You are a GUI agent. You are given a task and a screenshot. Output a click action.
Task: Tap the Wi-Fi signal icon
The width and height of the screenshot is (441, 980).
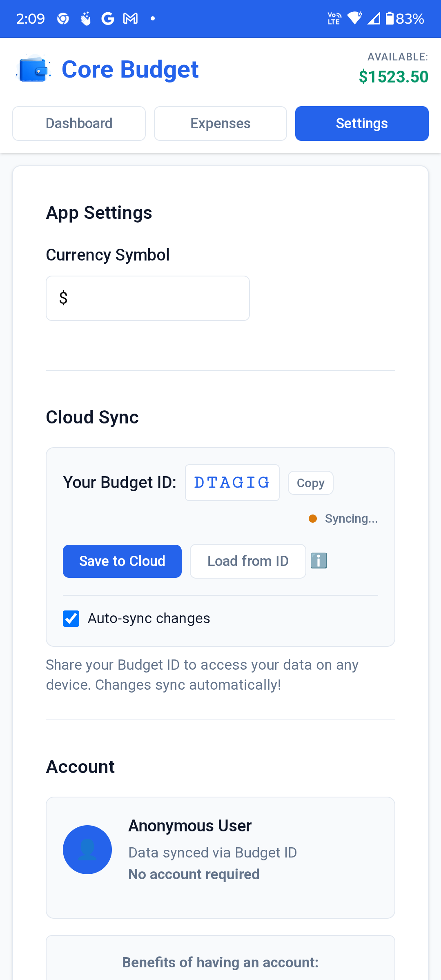pos(354,18)
